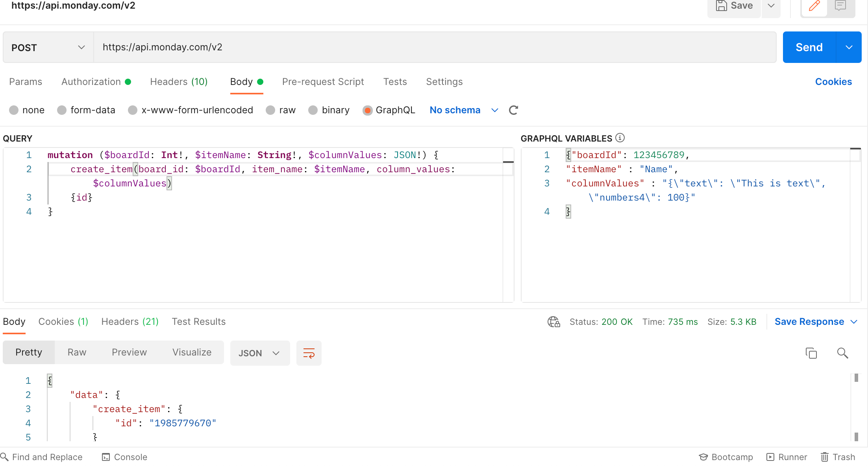Switch to Visualize response view
The height and width of the screenshot is (466, 868).
192,352
